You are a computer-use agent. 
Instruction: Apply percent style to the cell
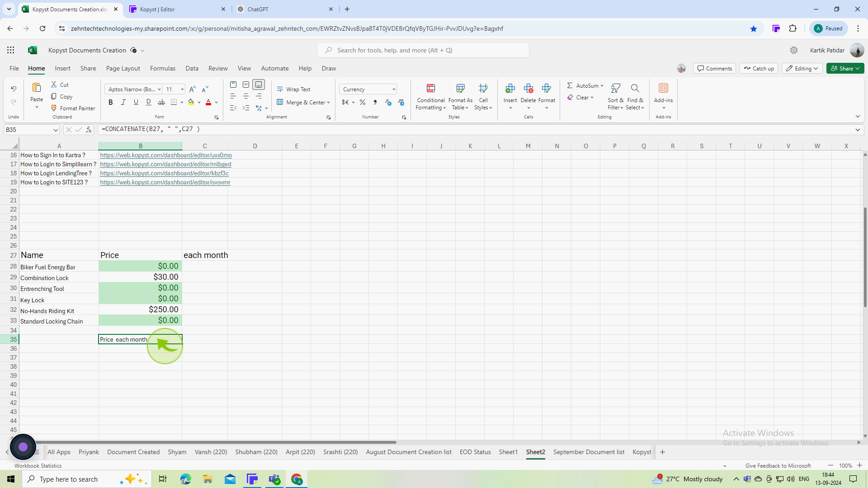363,103
